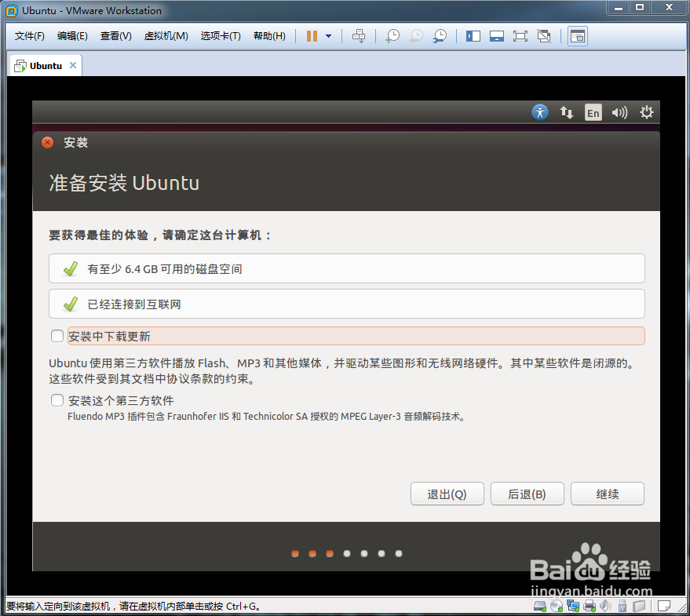The height and width of the screenshot is (616, 690).
Task: Open the 帮助(H) menu
Action: click(x=269, y=36)
